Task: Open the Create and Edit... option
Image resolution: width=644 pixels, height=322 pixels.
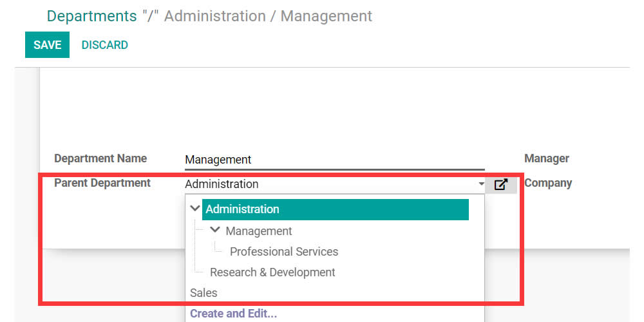Action: click(233, 314)
